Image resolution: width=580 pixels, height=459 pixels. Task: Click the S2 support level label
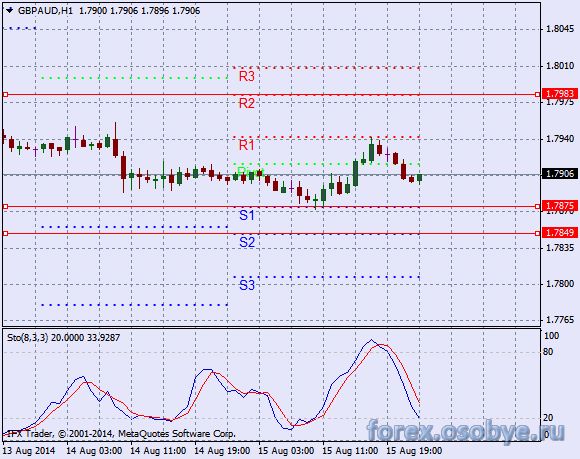point(247,243)
